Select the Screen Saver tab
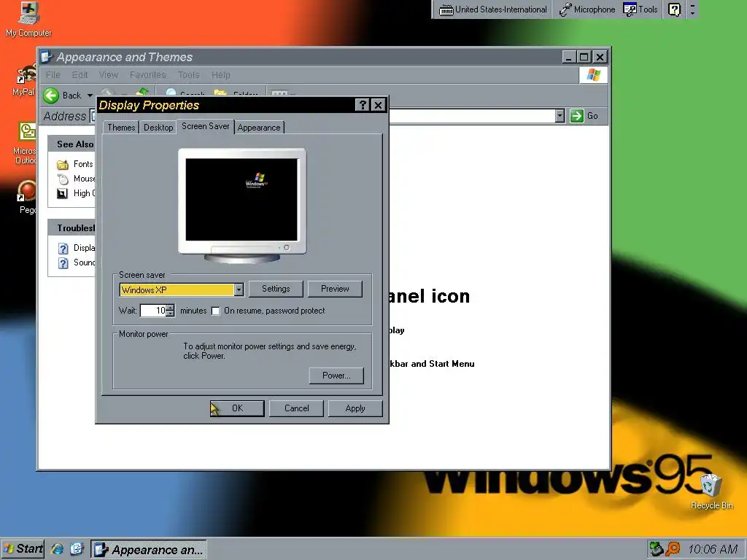 click(205, 126)
